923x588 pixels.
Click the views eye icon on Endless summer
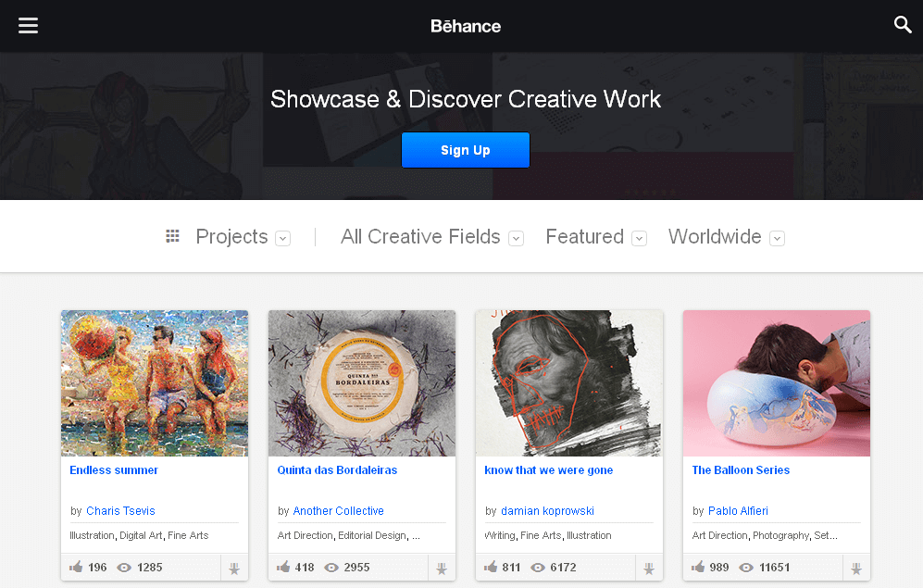tap(124, 568)
